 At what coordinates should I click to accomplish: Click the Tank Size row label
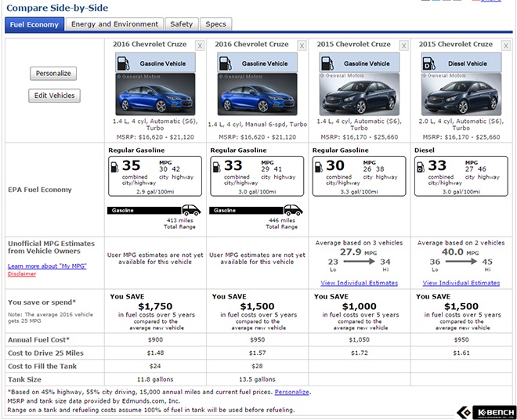[x=25, y=379]
